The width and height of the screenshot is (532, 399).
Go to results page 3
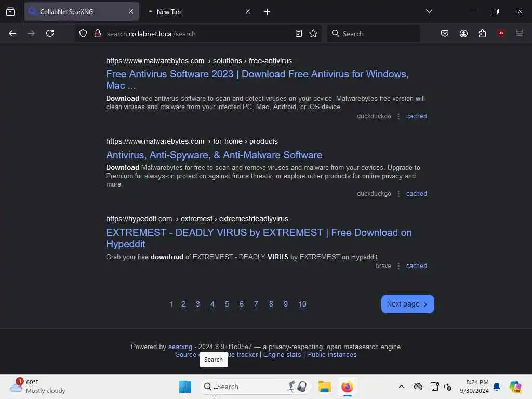[198, 304]
